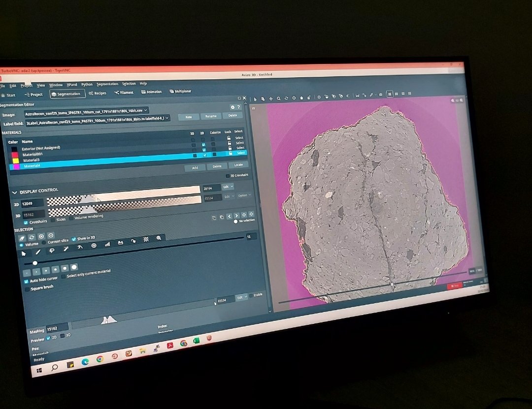This screenshot has width=532, height=409.
Task: Toggle Auto hide cursor checkbox
Action: coord(26,282)
